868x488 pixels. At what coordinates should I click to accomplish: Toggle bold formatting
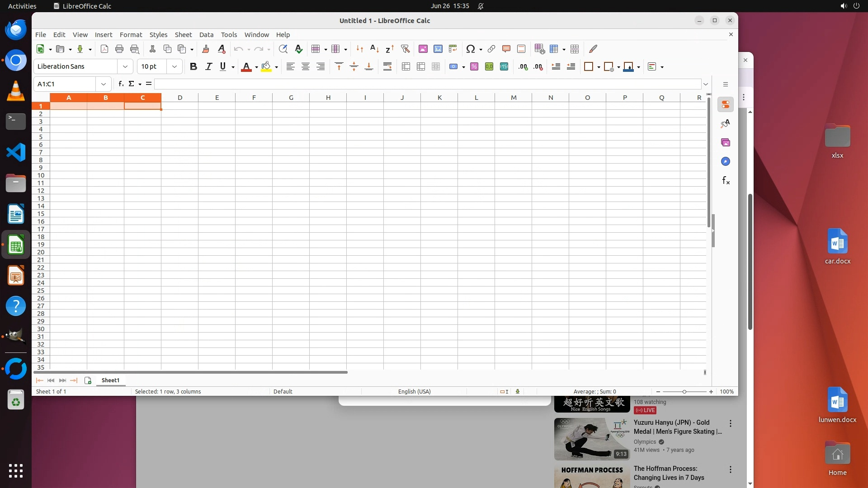point(193,66)
